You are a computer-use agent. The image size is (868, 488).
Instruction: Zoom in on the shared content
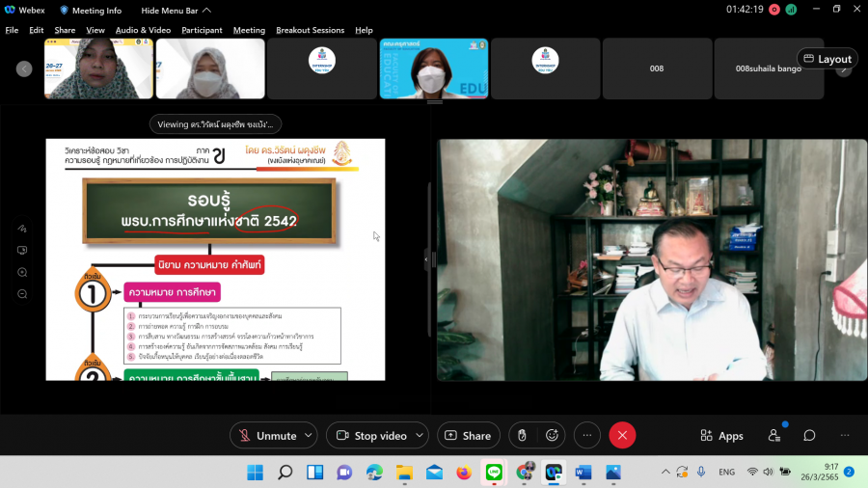pos(22,272)
